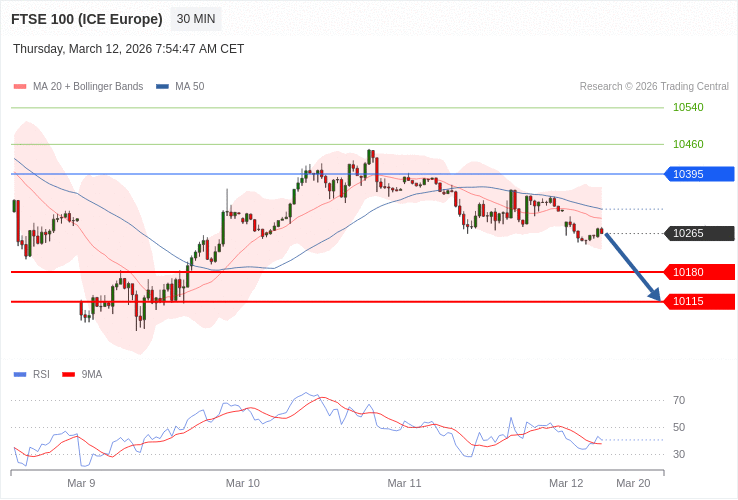Select the Mar 12 date label

[x=566, y=483]
